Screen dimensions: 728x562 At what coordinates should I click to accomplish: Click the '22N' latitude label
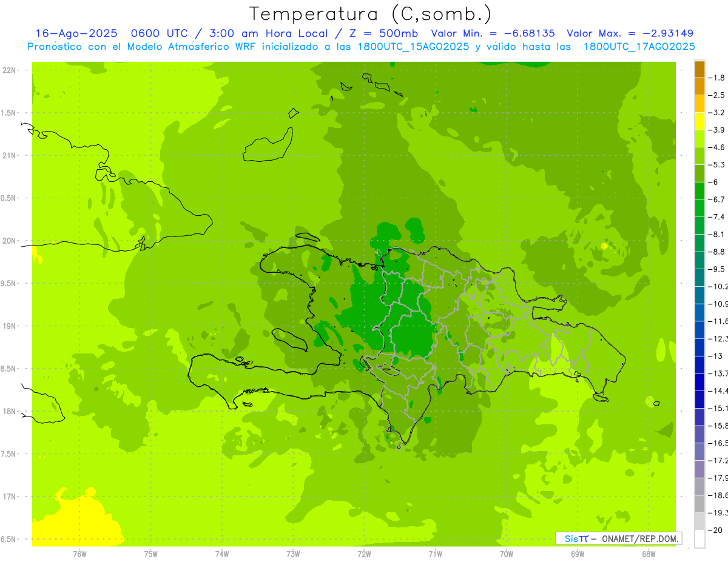9,70
